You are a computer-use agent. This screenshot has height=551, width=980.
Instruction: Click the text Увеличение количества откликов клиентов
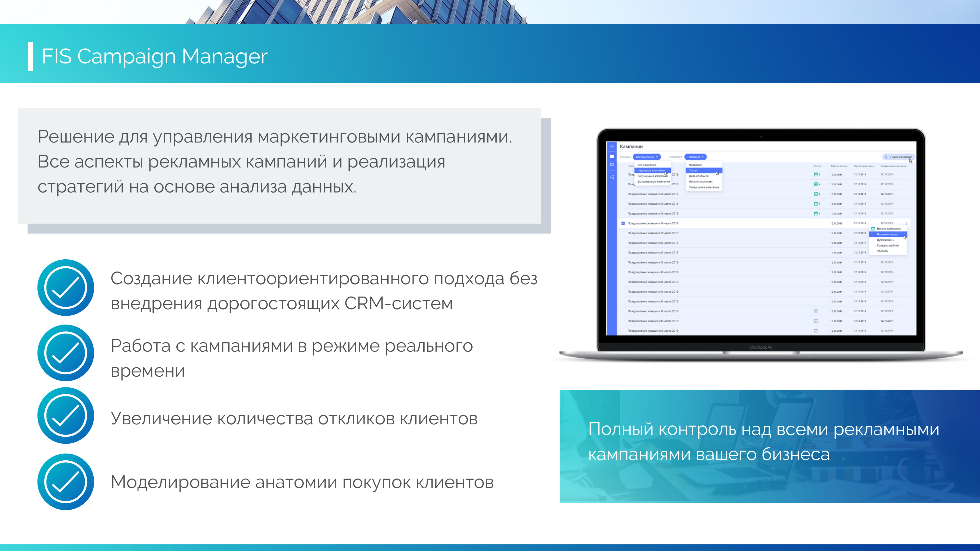click(294, 419)
